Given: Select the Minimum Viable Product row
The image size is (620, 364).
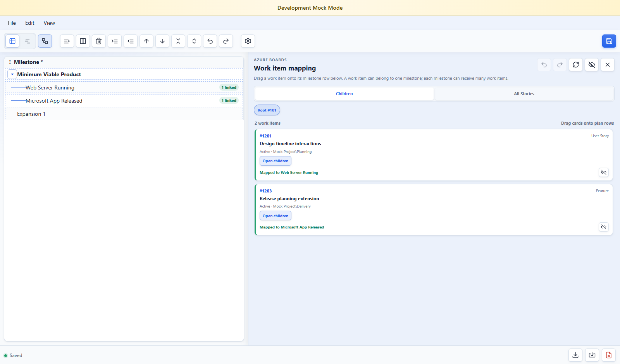Looking at the screenshot, I should coord(124,74).
